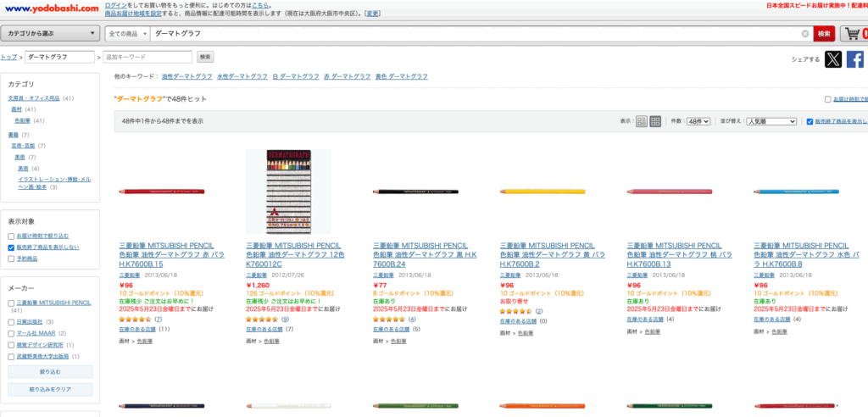The width and height of the screenshot is (868, 417).
Task: Click the 追加キーワード input field
Action: click(x=147, y=57)
